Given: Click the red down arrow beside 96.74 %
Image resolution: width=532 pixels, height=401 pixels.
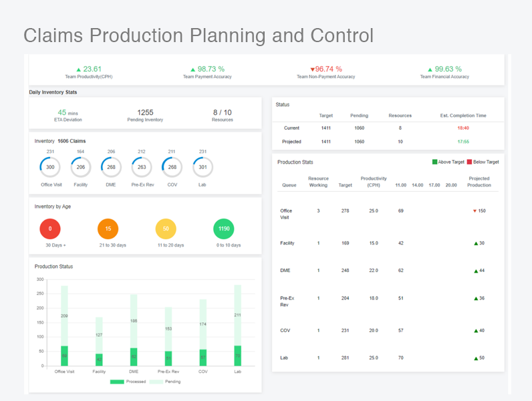Looking at the screenshot, I should (313, 70).
